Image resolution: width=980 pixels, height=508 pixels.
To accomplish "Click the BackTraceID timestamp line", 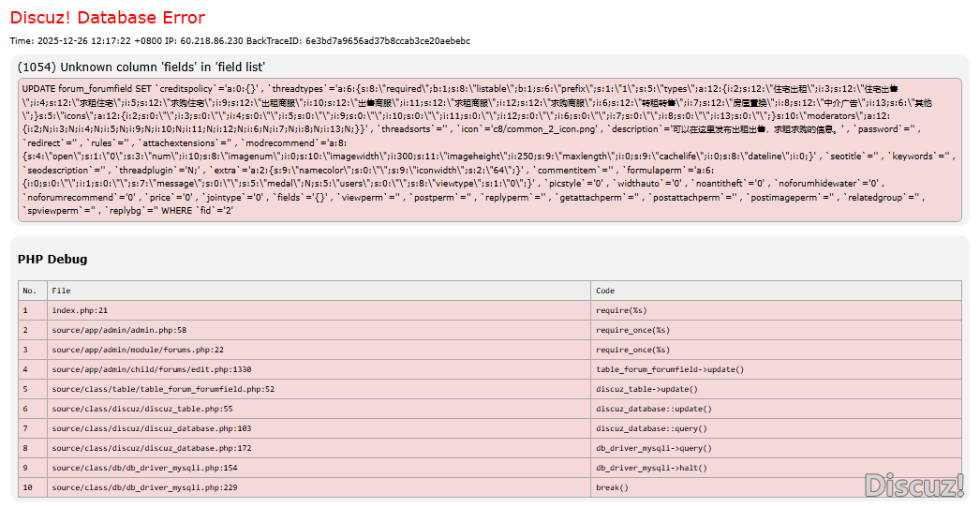I will coord(240,41).
